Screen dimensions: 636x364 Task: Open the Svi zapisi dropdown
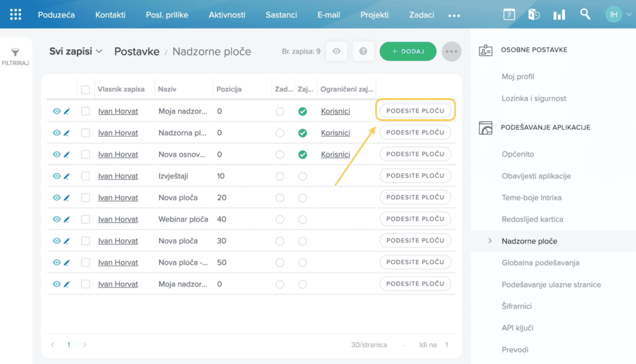[75, 52]
